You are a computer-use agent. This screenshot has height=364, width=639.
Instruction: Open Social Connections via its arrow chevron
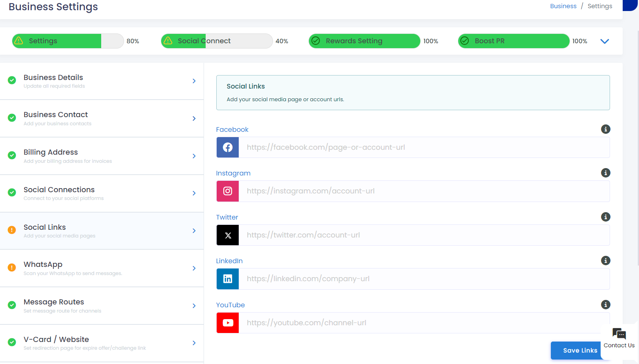[x=194, y=193]
